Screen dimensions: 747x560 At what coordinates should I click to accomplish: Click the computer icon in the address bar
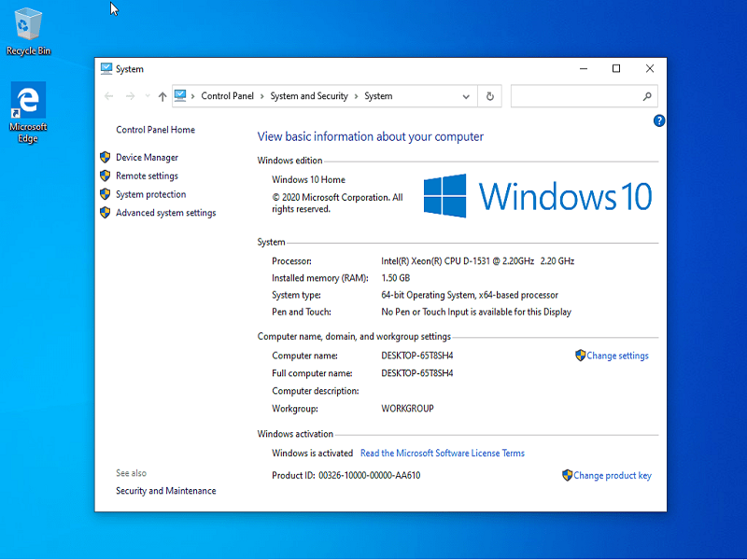(x=180, y=96)
